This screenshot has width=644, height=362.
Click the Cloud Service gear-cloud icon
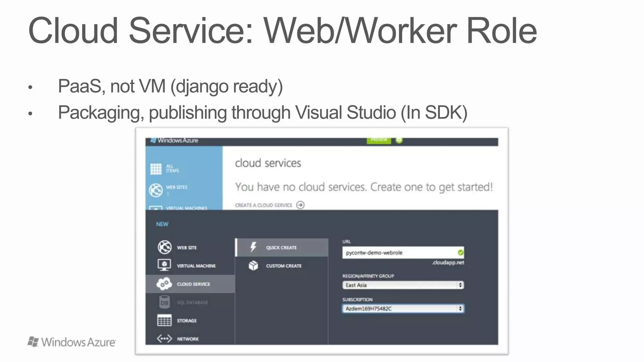point(164,284)
